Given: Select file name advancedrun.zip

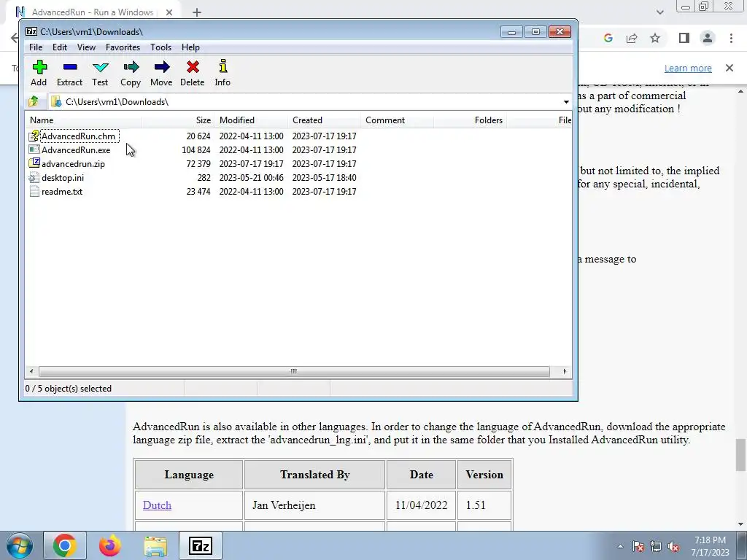Looking at the screenshot, I should pyautogui.click(x=74, y=164).
